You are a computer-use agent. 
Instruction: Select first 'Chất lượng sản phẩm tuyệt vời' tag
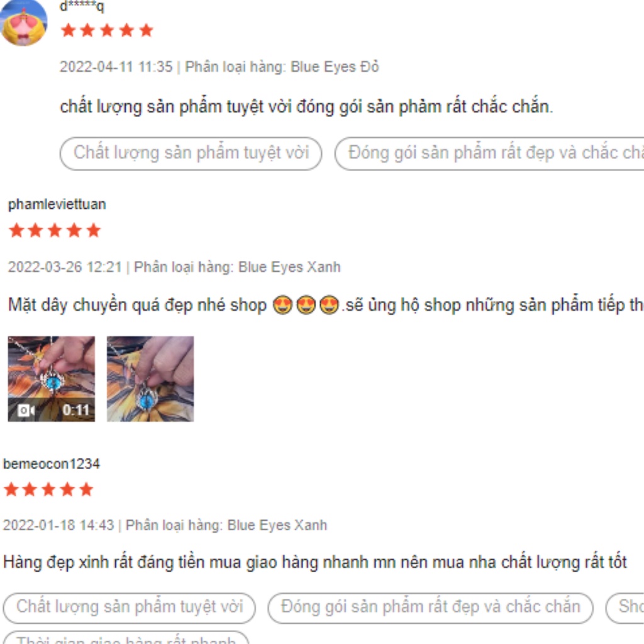coord(191,153)
